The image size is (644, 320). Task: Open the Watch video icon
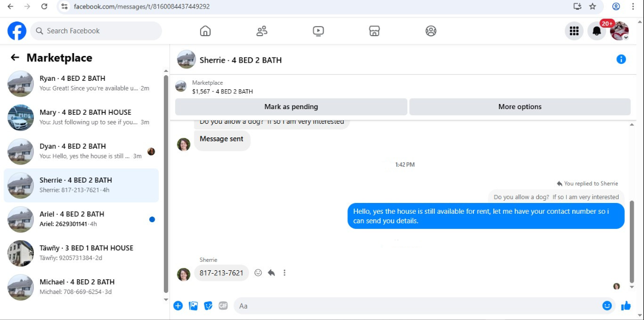tap(318, 31)
